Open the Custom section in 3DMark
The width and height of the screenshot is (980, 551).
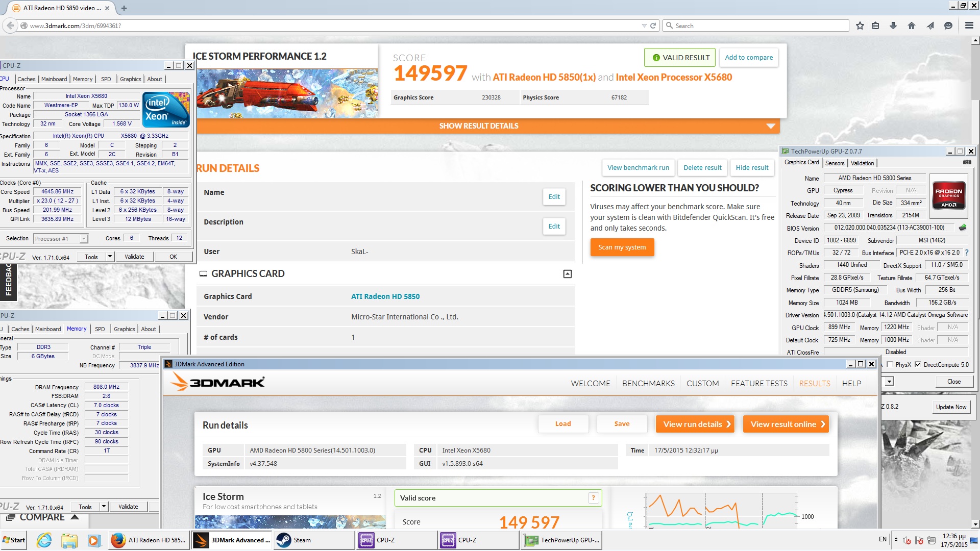point(702,384)
